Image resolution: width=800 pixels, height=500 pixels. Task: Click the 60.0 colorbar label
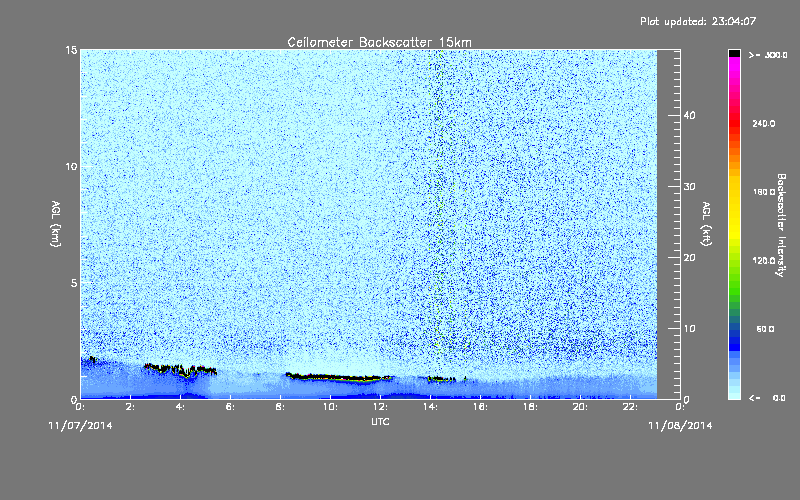(766, 329)
